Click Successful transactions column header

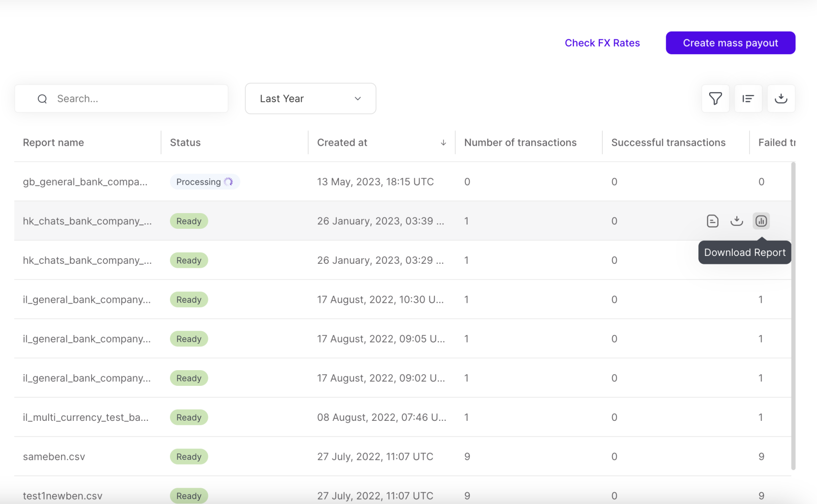click(x=668, y=143)
